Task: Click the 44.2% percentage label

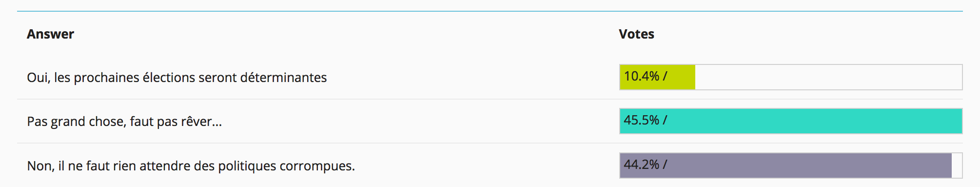Action: pyautogui.click(x=642, y=165)
